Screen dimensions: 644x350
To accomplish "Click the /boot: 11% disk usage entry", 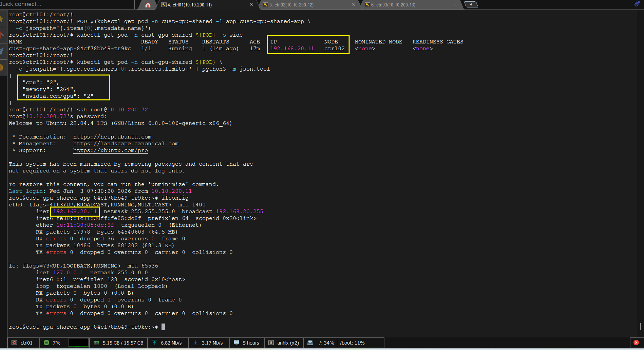I will coord(352,343).
